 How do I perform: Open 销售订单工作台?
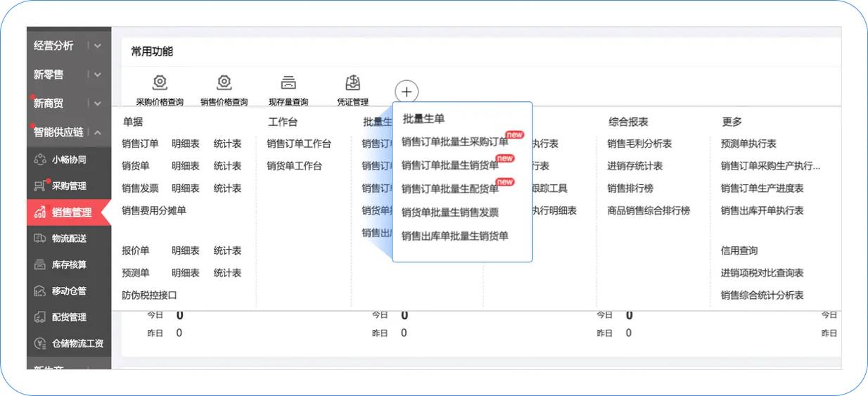pos(299,143)
